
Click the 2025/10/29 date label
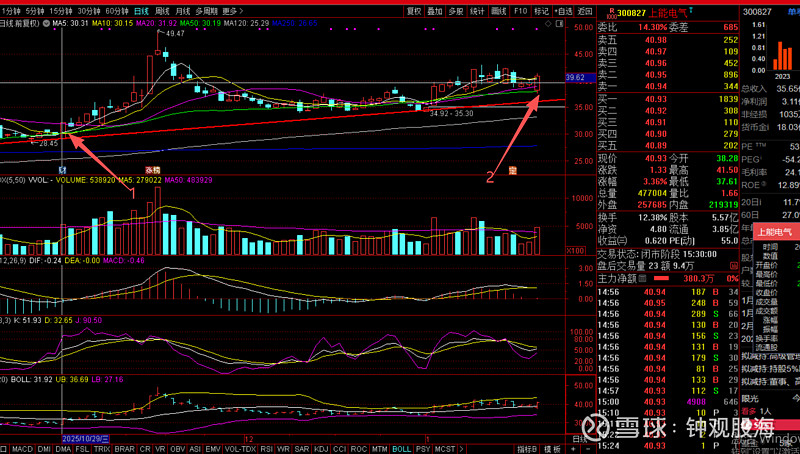pyautogui.click(x=86, y=439)
